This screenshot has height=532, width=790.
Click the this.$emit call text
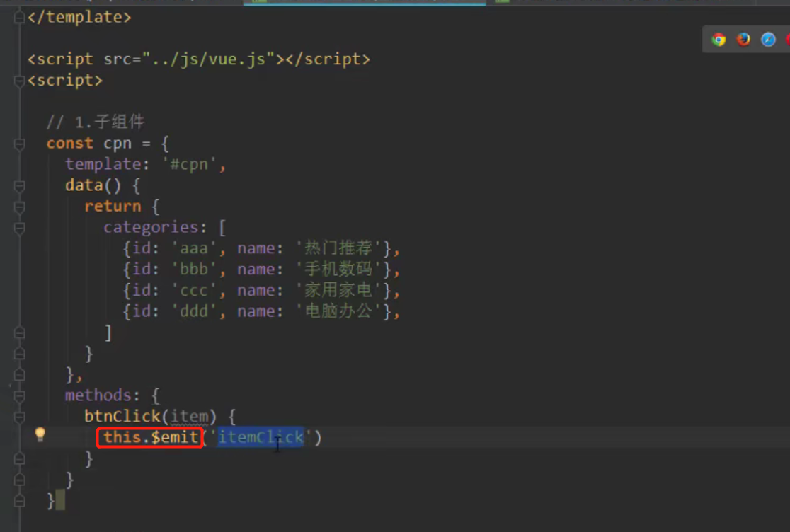[x=150, y=437]
